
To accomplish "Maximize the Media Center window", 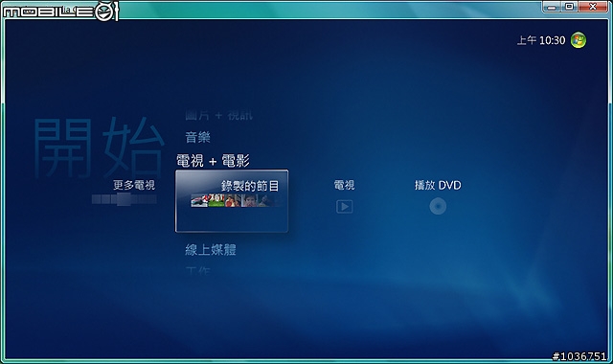I will pos(570,7).
